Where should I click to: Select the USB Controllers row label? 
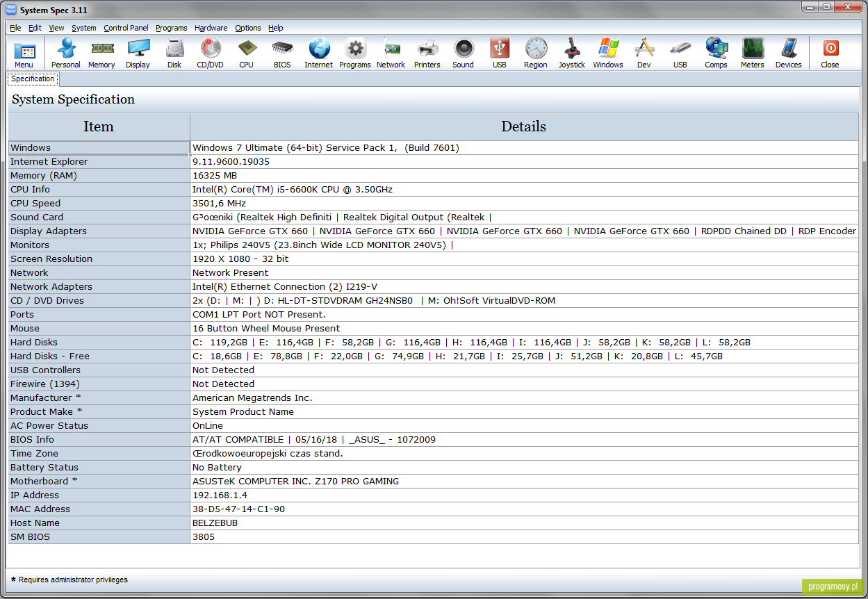coord(99,370)
